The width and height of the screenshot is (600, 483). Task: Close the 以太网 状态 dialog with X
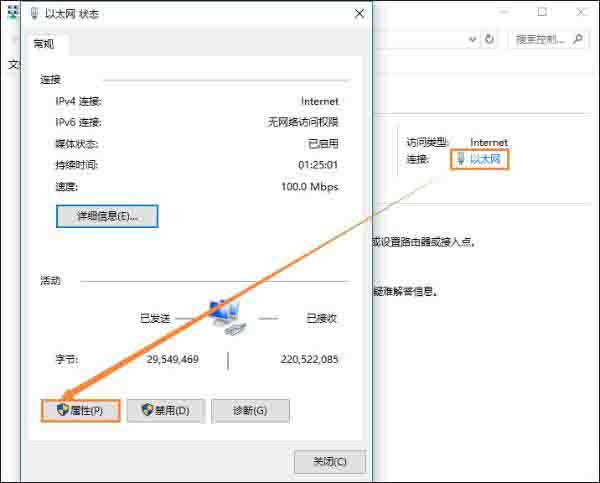coord(359,14)
